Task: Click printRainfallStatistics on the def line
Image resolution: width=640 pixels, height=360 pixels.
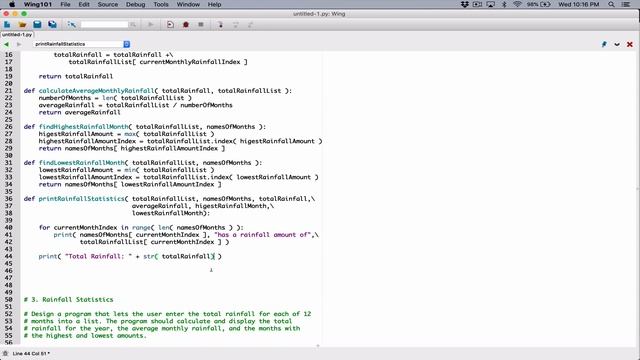Action: point(81,199)
